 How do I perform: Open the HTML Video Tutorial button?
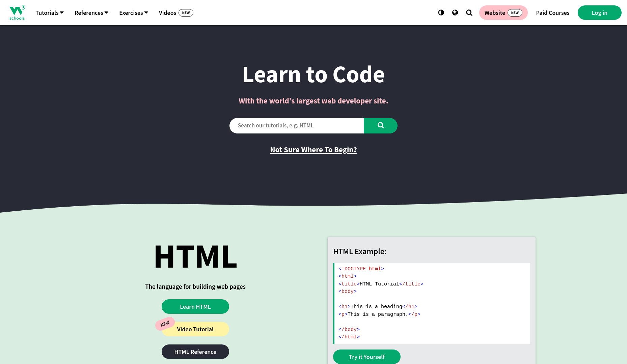[195, 329]
